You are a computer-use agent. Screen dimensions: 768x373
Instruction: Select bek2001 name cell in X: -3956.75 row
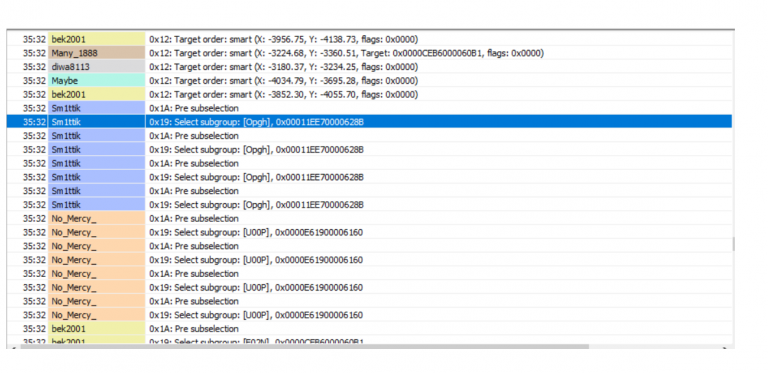pos(96,39)
